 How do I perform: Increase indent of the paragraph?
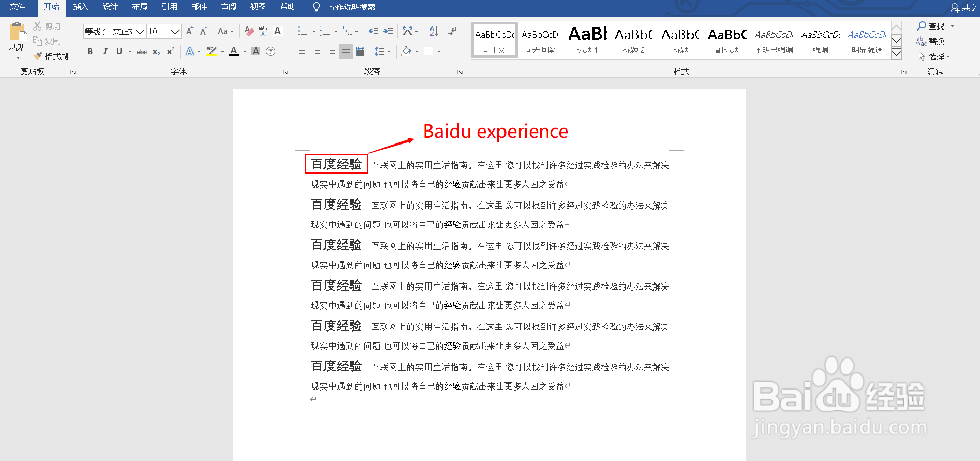(x=388, y=31)
